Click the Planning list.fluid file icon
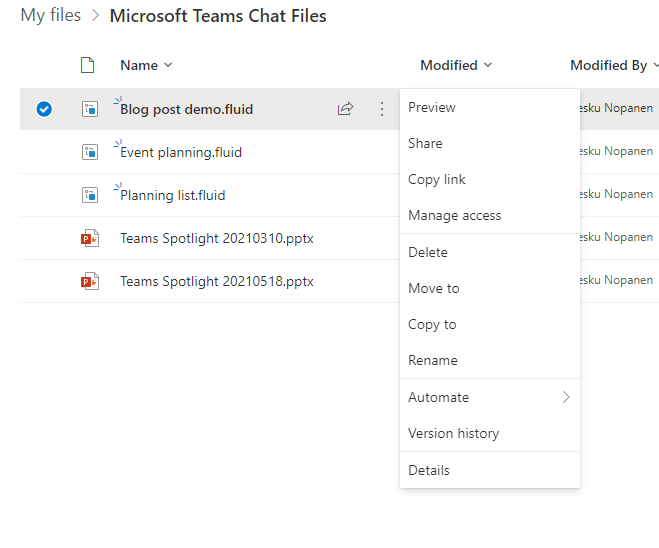Image resolution: width=659 pixels, height=548 pixels. click(x=90, y=195)
